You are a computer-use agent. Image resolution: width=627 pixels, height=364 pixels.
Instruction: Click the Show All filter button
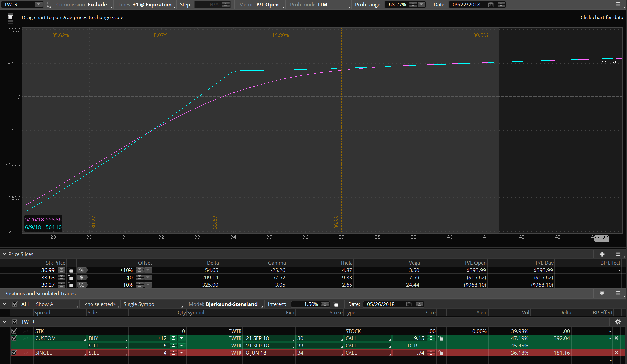click(56, 304)
